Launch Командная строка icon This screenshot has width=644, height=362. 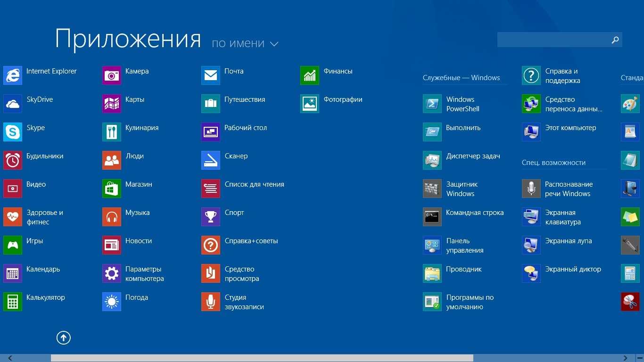pyautogui.click(x=432, y=217)
